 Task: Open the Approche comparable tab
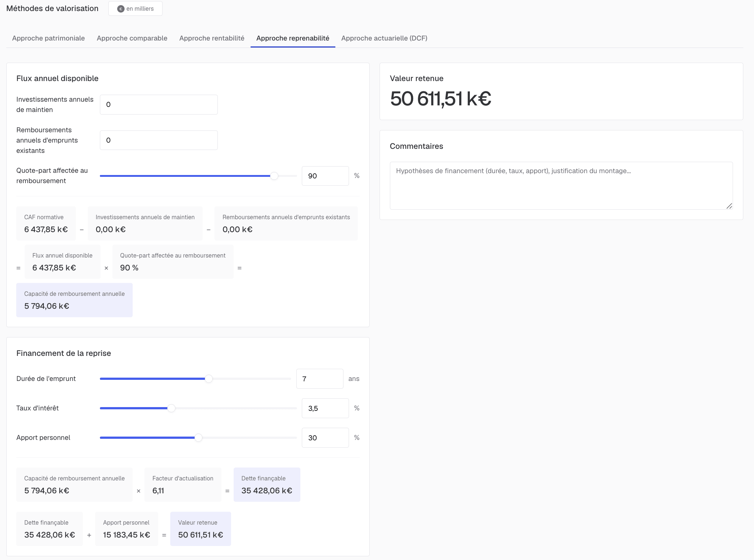[x=132, y=38]
